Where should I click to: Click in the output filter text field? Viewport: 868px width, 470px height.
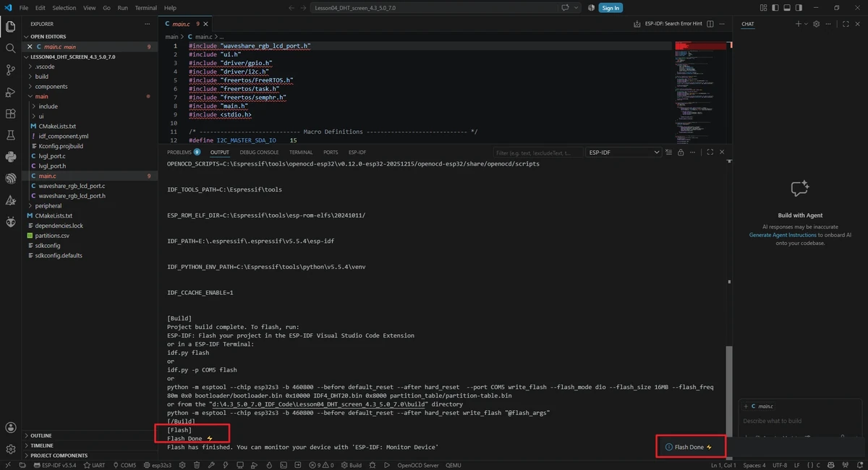pyautogui.click(x=538, y=153)
